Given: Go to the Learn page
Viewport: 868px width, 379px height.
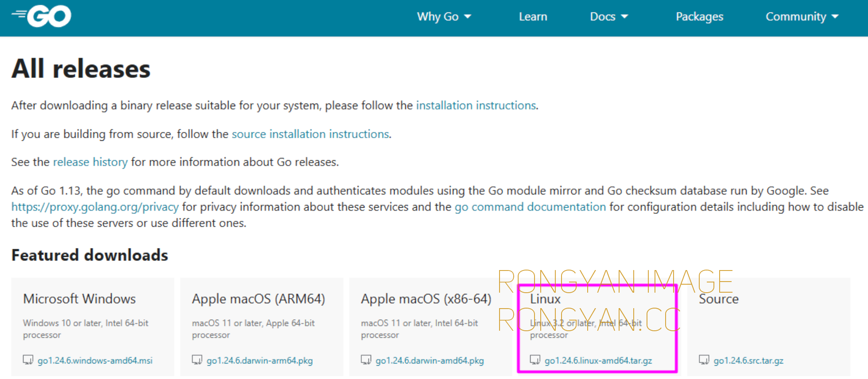Looking at the screenshot, I should click(x=533, y=16).
